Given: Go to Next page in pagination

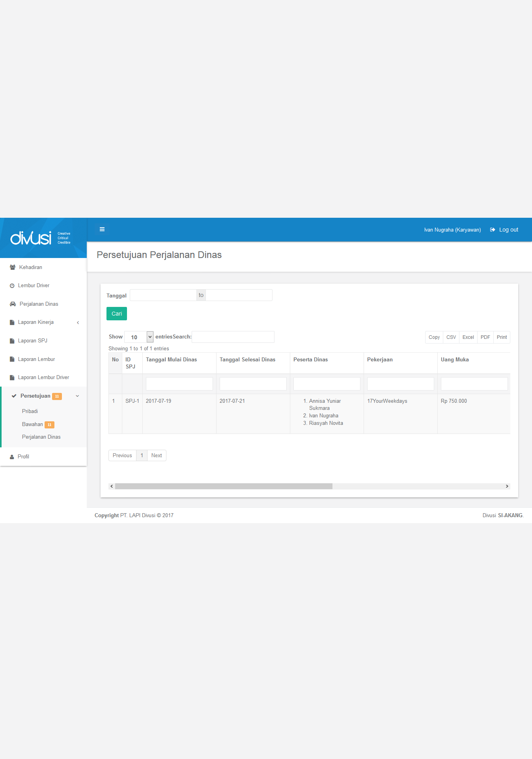Looking at the screenshot, I should [157, 455].
